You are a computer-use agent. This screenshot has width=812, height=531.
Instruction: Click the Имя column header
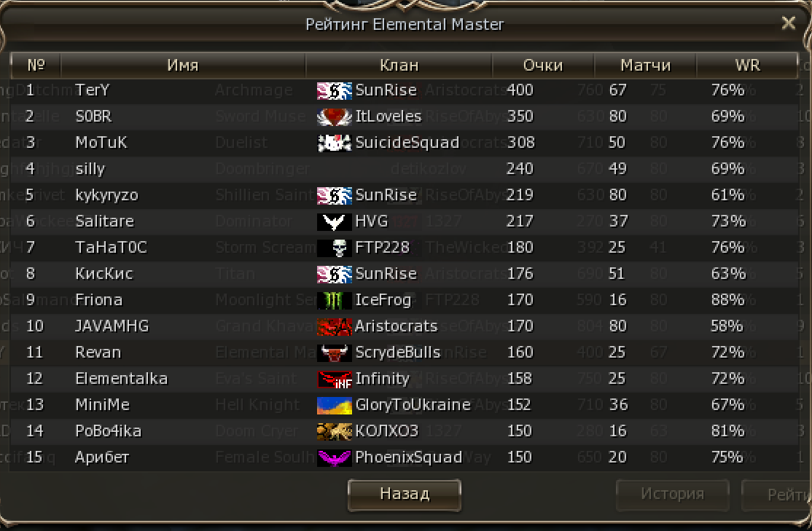[x=183, y=66]
